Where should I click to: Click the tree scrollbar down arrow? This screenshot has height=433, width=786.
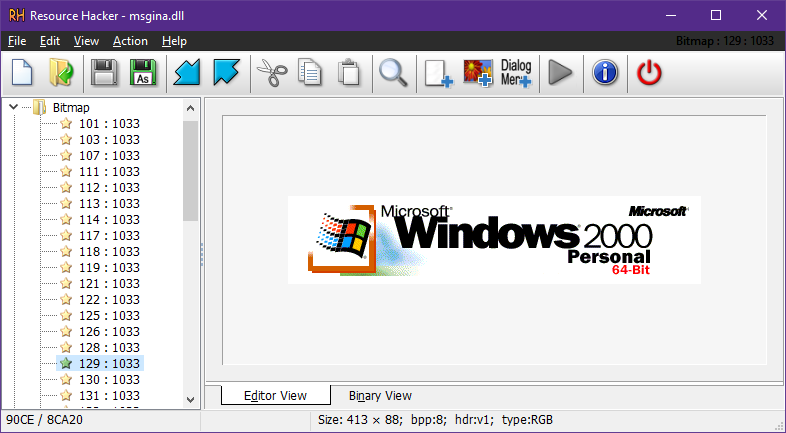pos(190,399)
